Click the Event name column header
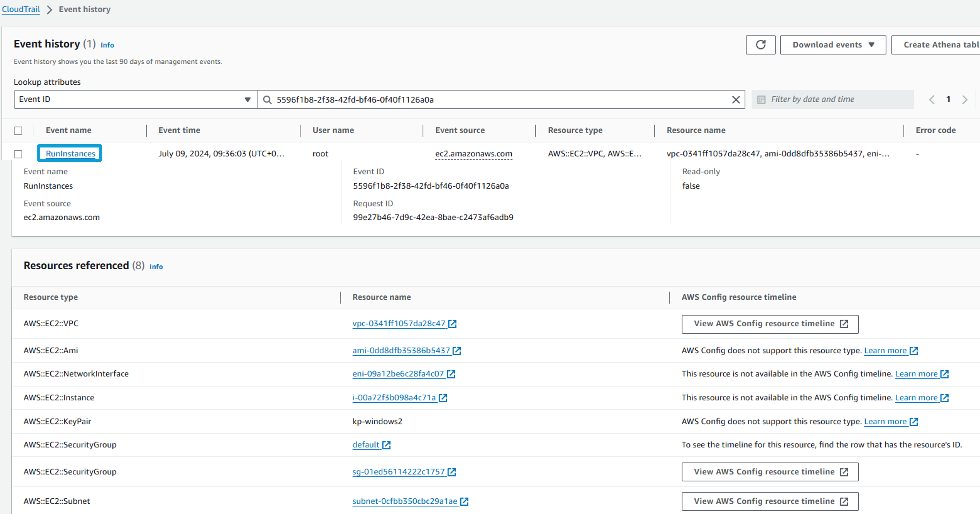980x514 pixels. (x=68, y=130)
